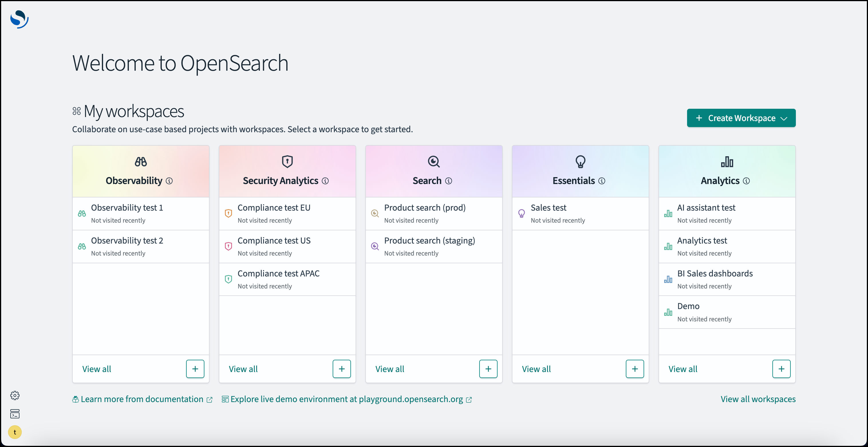Click the user avatar 't' icon
The height and width of the screenshot is (447, 868).
(15, 432)
